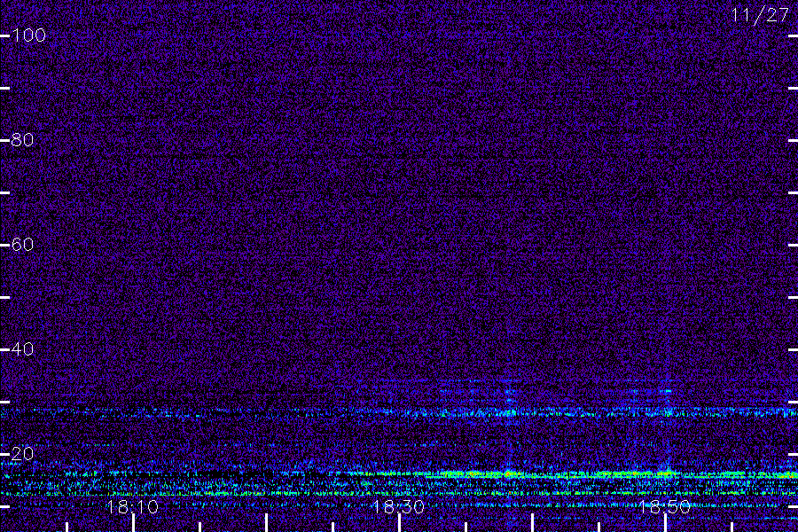Click the 18:10 time axis label
The image size is (798, 532).
132,507
